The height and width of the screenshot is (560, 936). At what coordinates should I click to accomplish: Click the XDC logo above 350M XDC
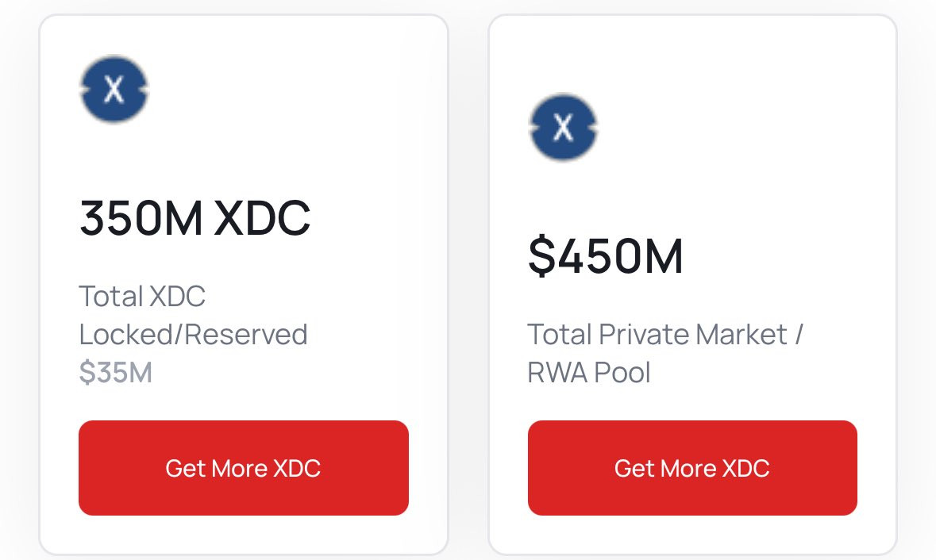114,89
